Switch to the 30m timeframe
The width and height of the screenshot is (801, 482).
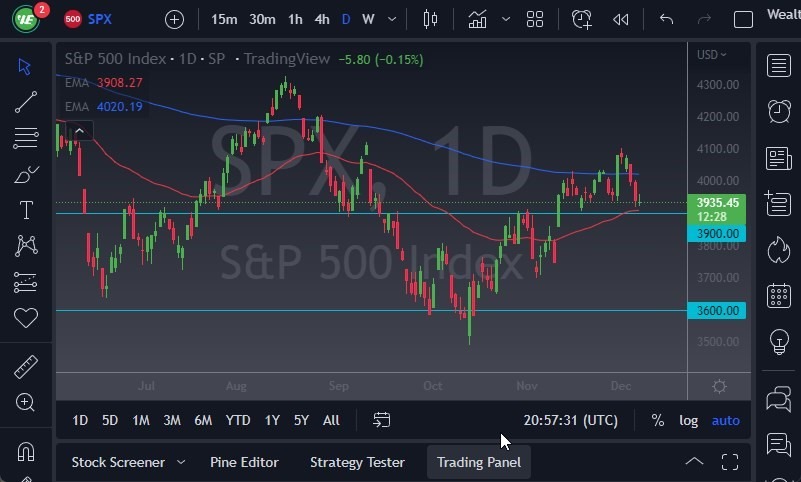pyautogui.click(x=262, y=19)
